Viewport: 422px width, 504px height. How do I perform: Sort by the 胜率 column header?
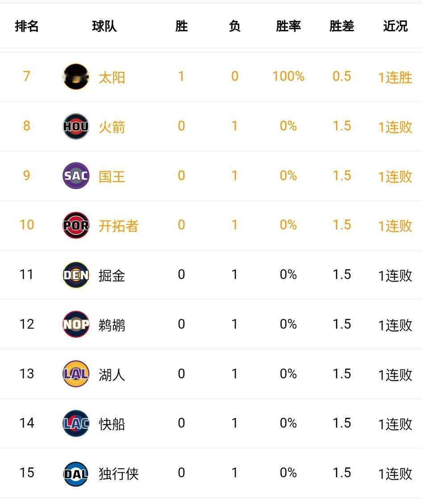coord(288,26)
